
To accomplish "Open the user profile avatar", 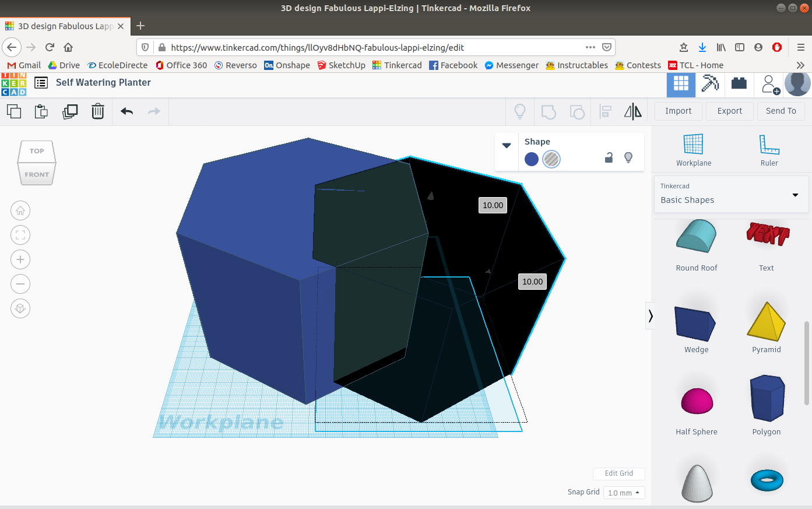I will 797,84.
